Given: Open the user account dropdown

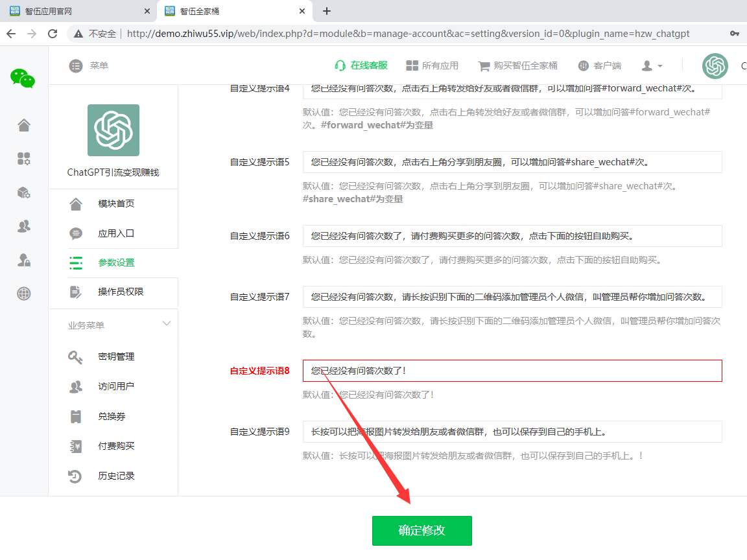Looking at the screenshot, I should tap(652, 65).
